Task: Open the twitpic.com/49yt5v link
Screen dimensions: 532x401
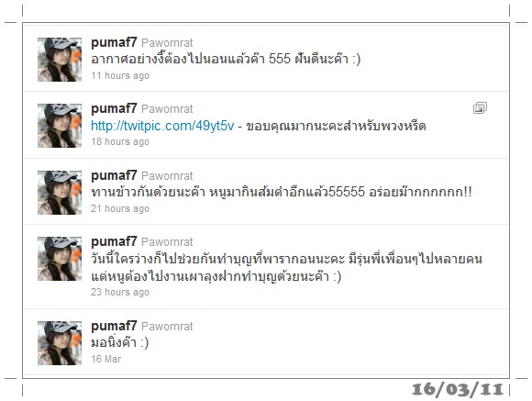Action: click(x=162, y=126)
